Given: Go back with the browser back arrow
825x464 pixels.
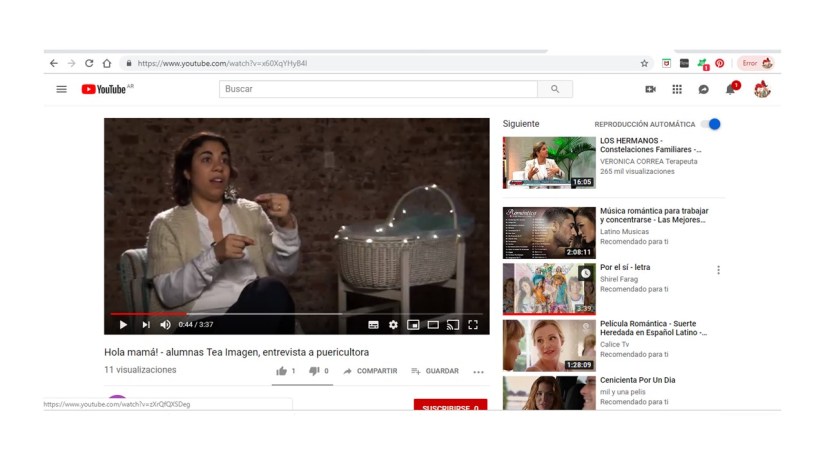Looking at the screenshot, I should click(54, 63).
